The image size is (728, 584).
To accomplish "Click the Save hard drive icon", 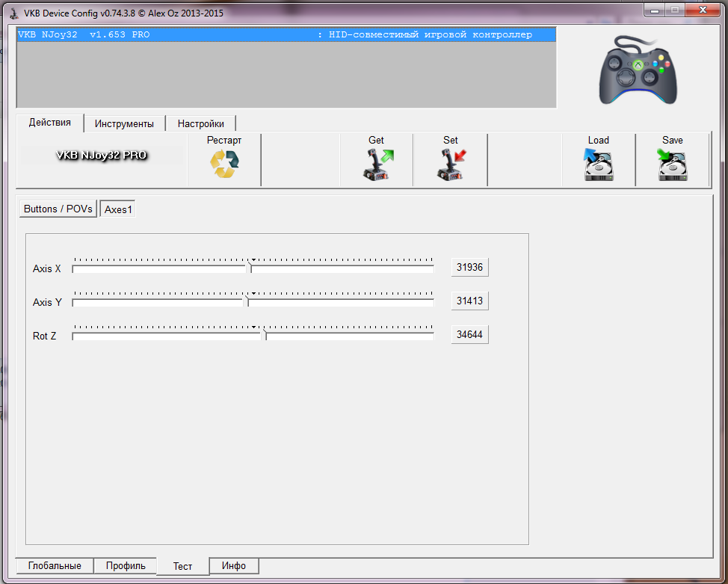I will point(672,165).
